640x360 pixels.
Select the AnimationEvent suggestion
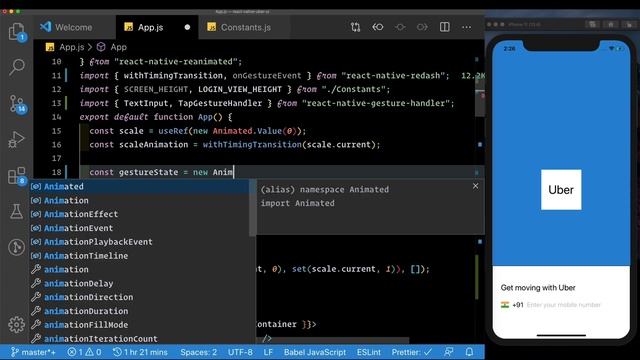click(140, 228)
